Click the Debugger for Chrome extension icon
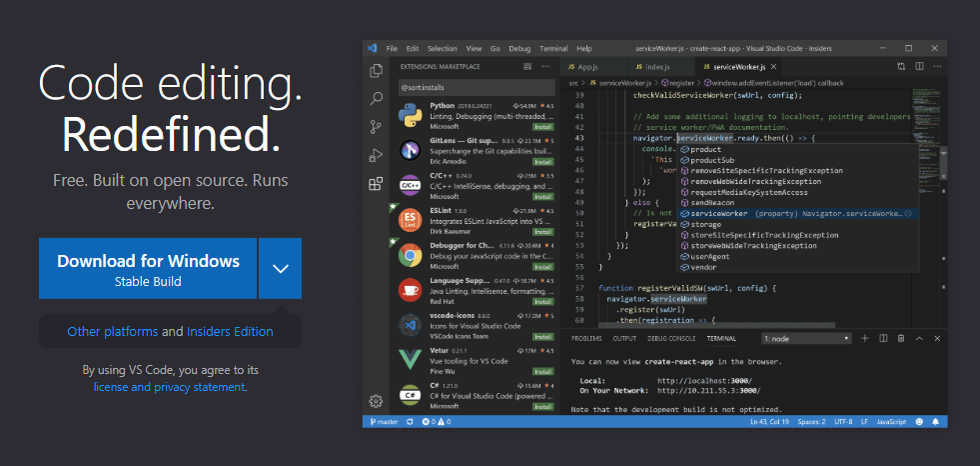The image size is (980, 466). 410,255
